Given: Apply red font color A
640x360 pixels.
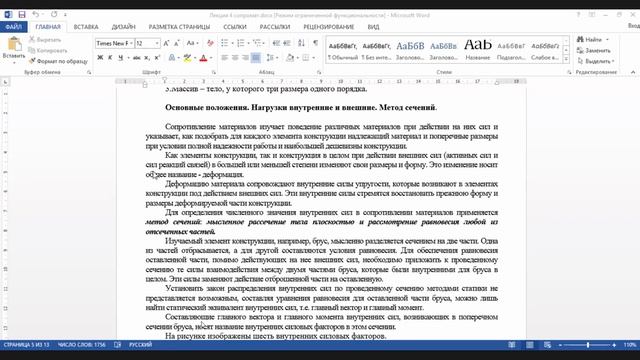Looking at the screenshot, I should pyautogui.click(x=203, y=58).
